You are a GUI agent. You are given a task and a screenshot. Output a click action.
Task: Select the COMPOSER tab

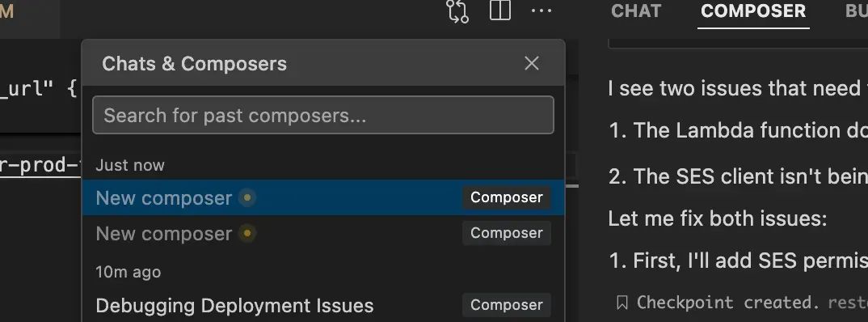pos(753,11)
